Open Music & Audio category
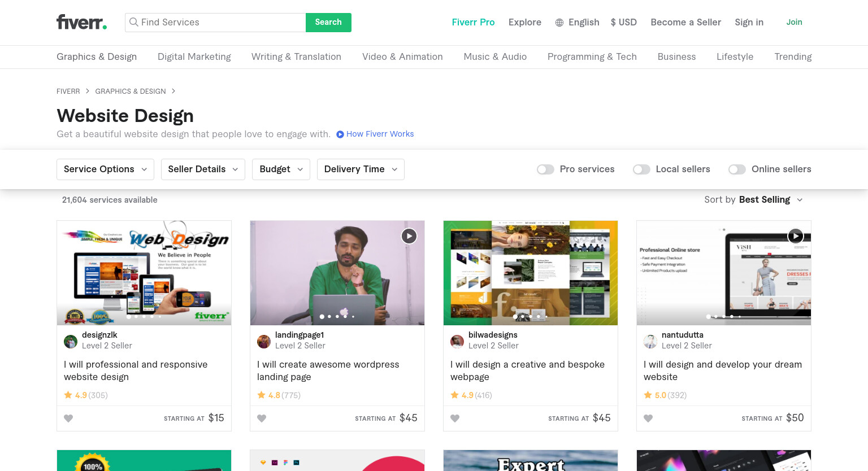Image resolution: width=868 pixels, height=471 pixels. point(495,56)
